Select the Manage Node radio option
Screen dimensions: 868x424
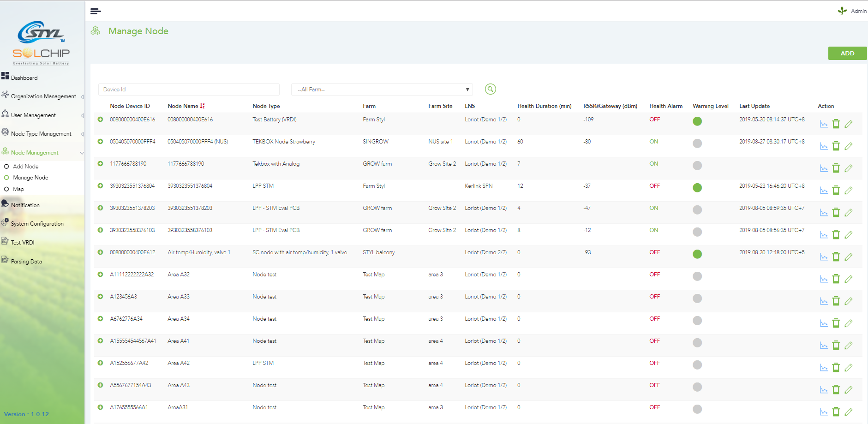(x=6, y=178)
